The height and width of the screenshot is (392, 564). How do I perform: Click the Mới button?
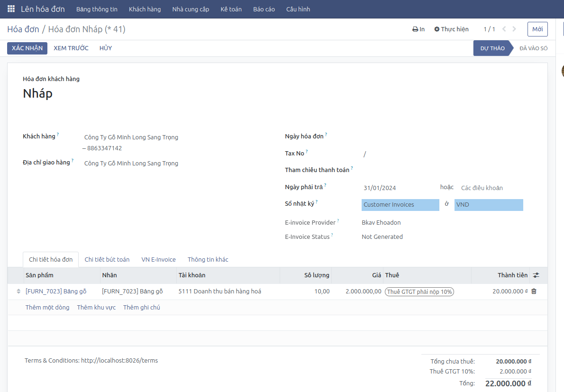click(537, 29)
